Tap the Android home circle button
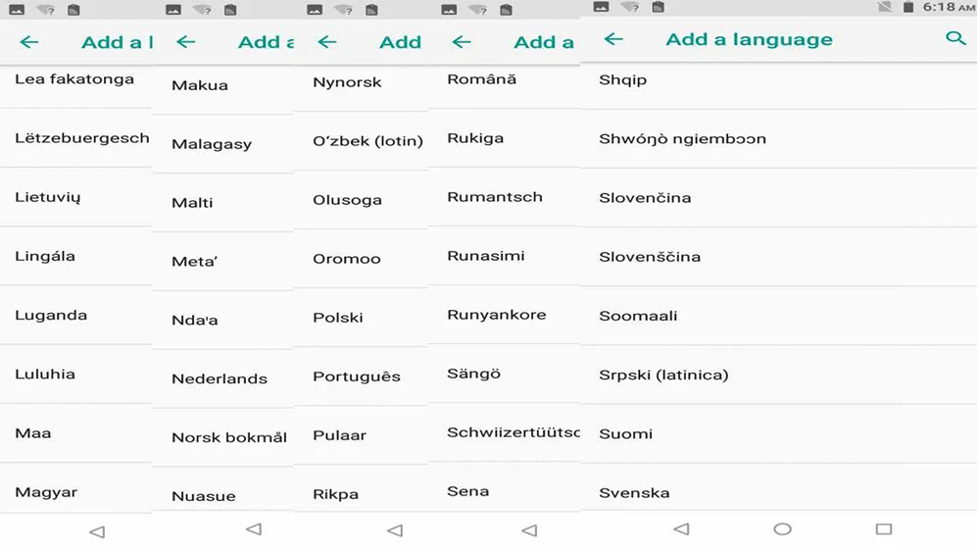Image resolution: width=980 pixels, height=554 pixels. tap(782, 529)
